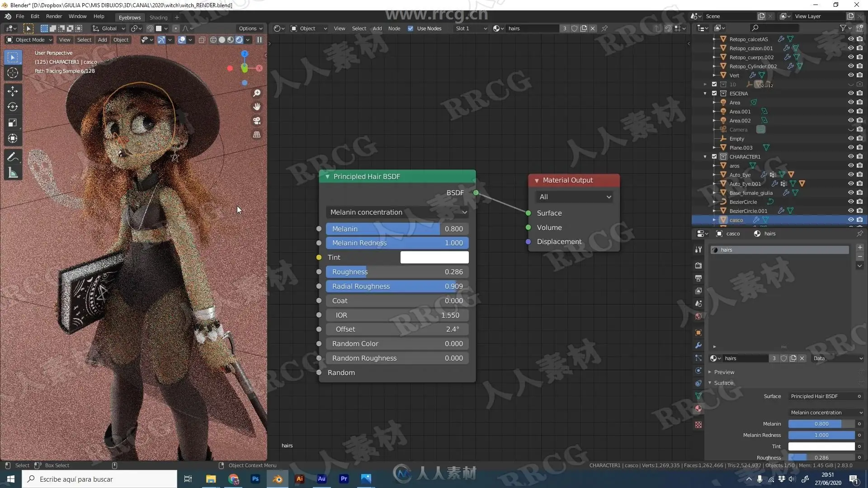Open the Melanin concentration dropdown in node

pyautogui.click(x=397, y=212)
